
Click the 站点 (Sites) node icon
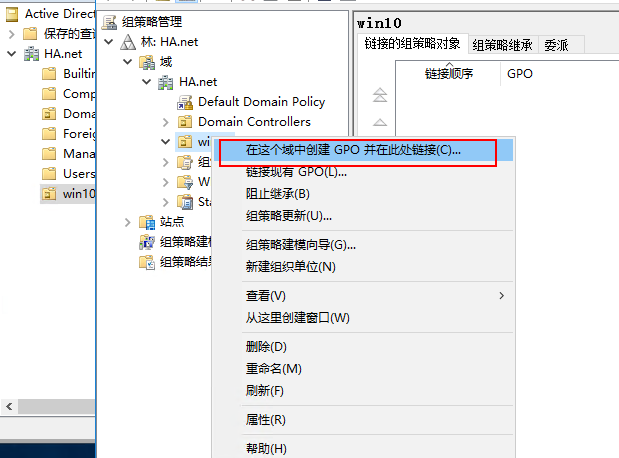[x=146, y=222]
